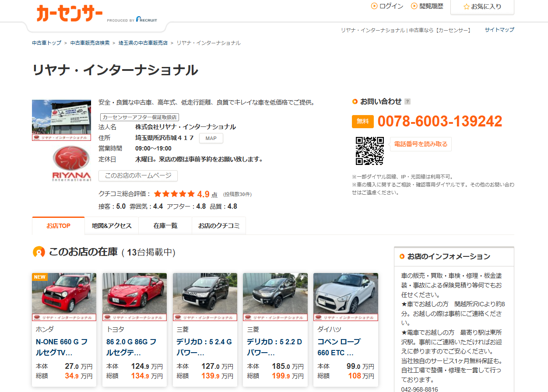Click the 投稿数30件 review count
This screenshot has height=392, width=548.
(238, 194)
